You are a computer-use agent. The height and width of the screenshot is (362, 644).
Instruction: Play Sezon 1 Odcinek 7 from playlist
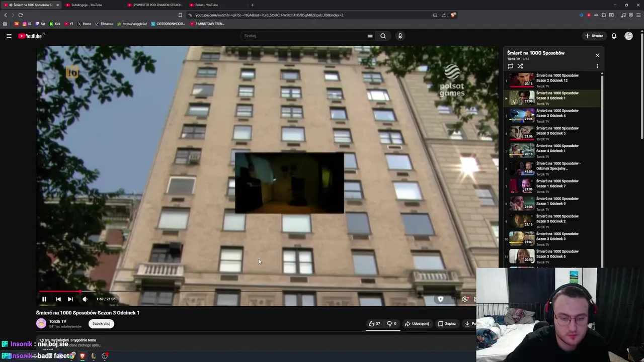coord(552,186)
